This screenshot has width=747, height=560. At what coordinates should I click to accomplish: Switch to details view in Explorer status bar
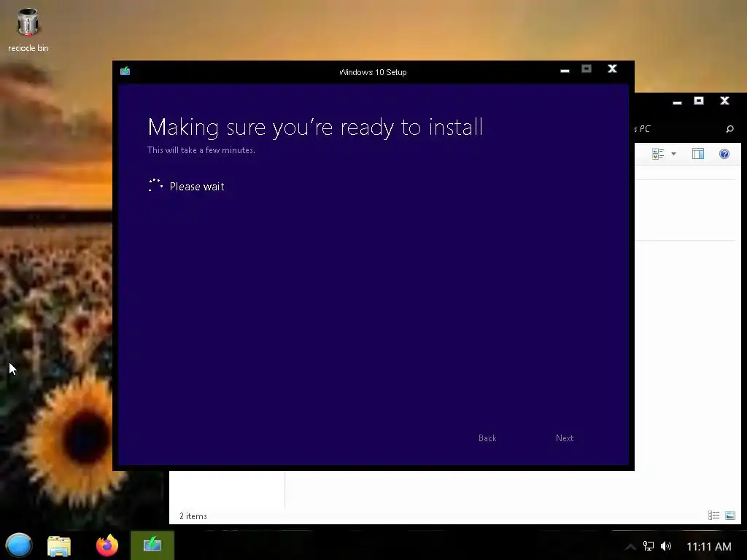click(x=713, y=516)
